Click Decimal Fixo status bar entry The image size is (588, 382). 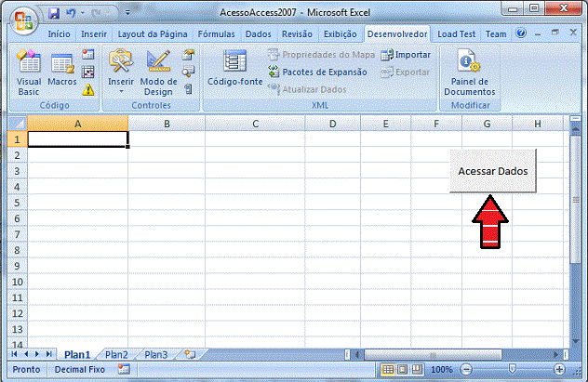coord(79,370)
